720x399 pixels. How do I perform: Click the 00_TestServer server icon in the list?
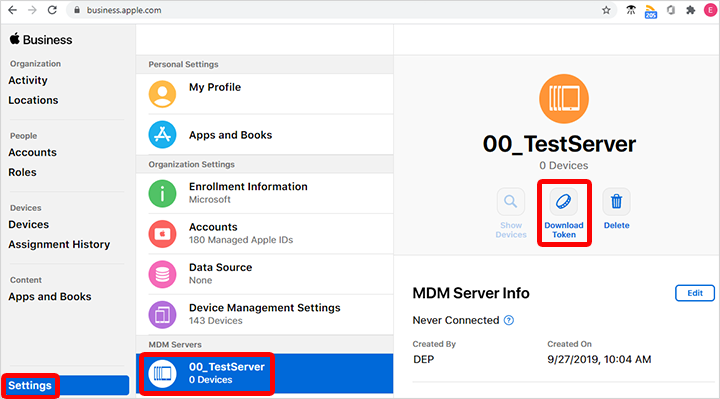tap(162, 374)
